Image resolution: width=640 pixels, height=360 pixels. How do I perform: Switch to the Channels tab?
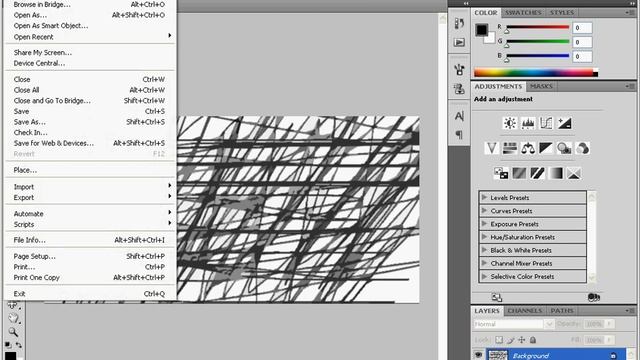(524, 311)
